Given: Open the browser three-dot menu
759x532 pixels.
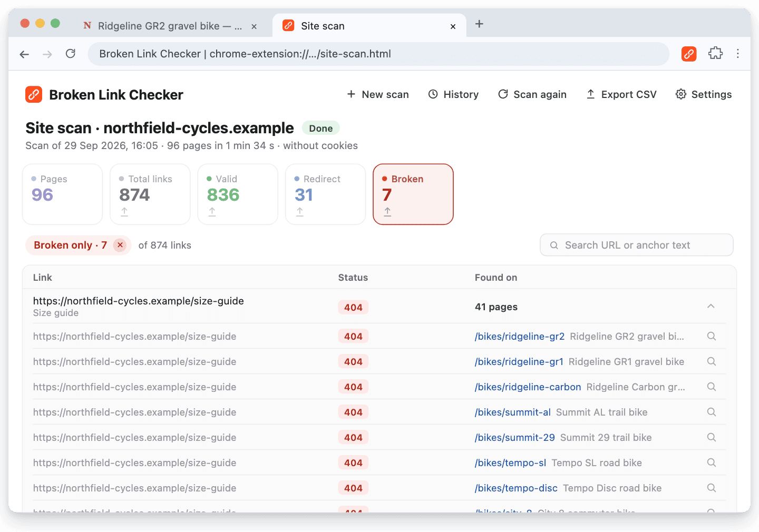Looking at the screenshot, I should pos(738,54).
